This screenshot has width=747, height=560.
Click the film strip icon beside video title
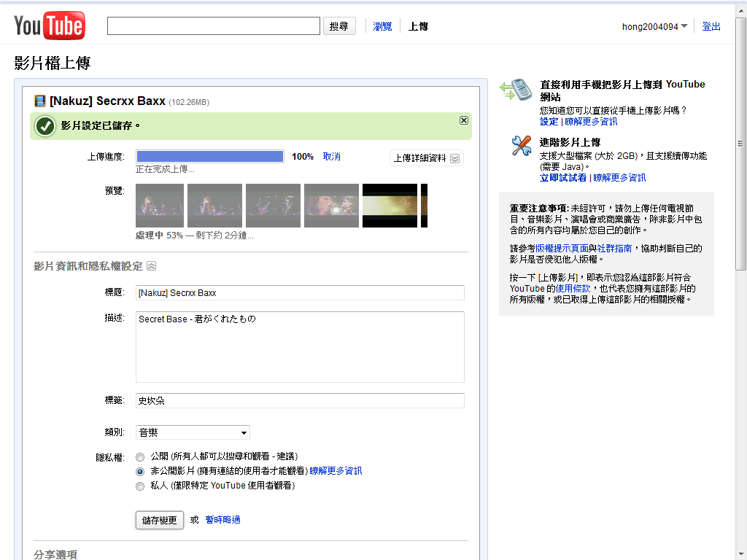pyautogui.click(x=40, y=101)
